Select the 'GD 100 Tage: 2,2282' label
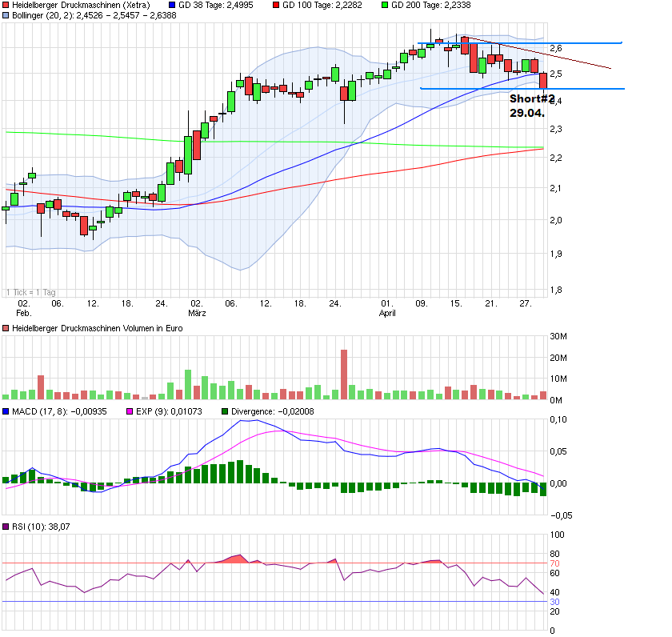The image size is (672, 637). click(322, 5)
